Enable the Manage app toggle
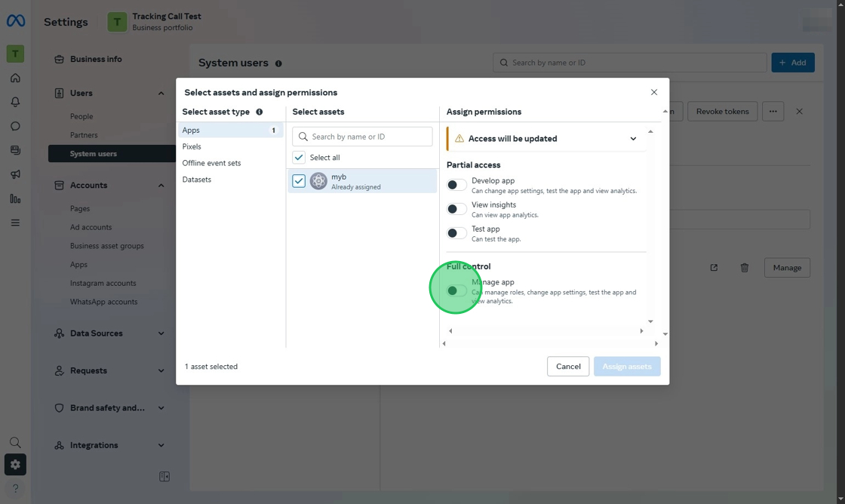Image resolution: width=845 pixels, height=504 pixels. tap(456, 291)
